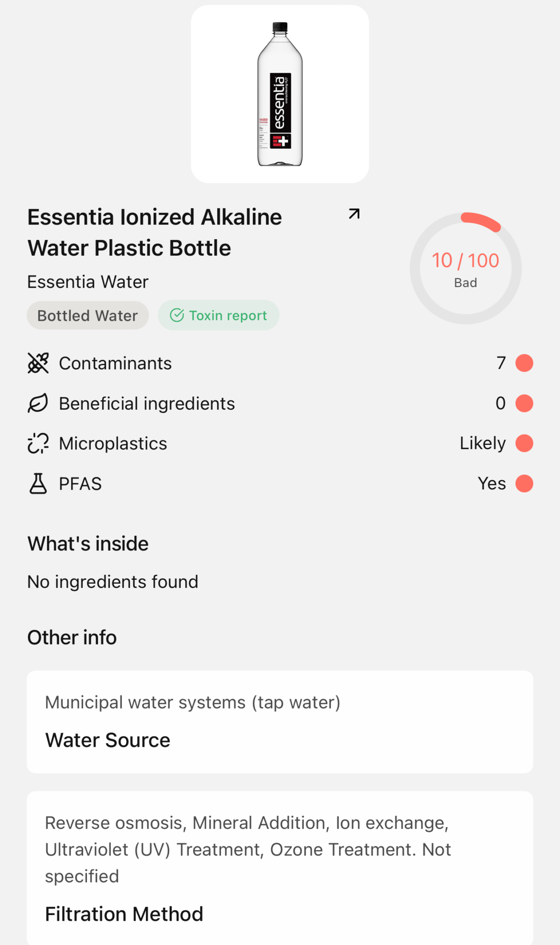The width and height of the screenshot is (560, 945).
Task: Click the PFAS flask icon
Action: coord(38,483)
